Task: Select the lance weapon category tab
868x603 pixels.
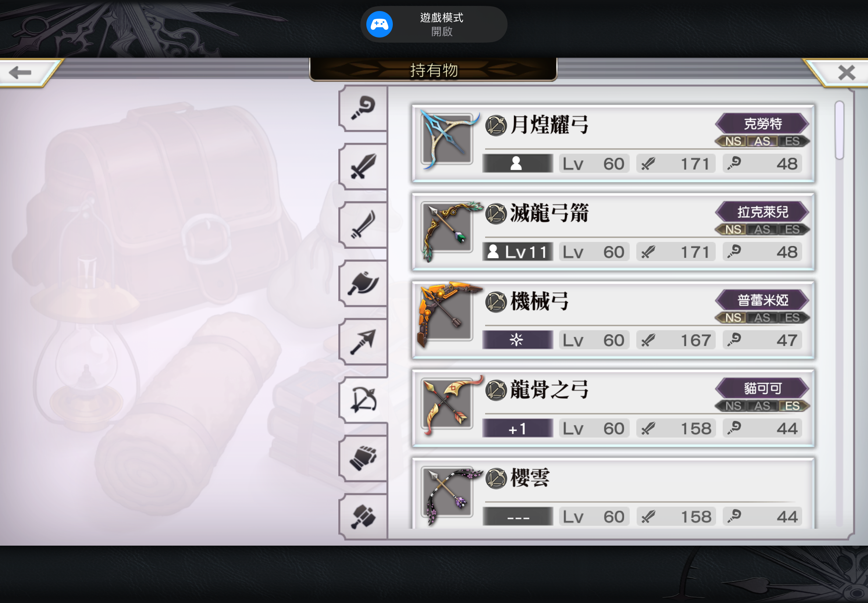Action: pos(363,342)
